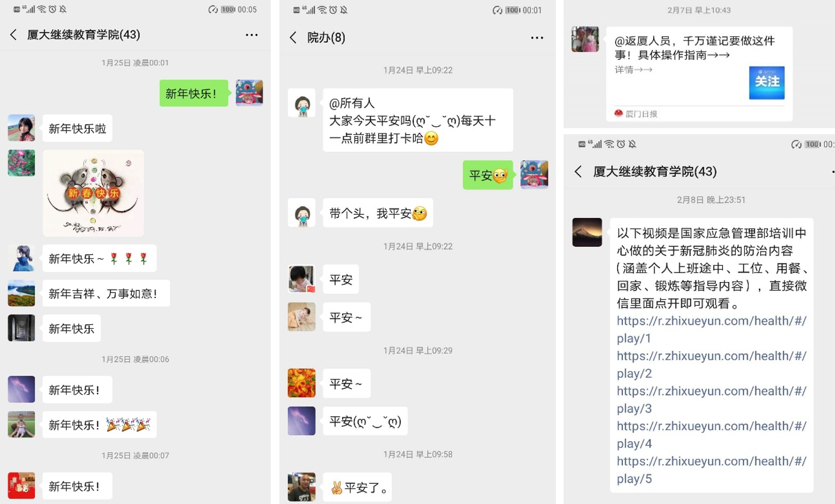
Task: Tap back arrow in 院办(8) chat
Action: click(293, 37)
